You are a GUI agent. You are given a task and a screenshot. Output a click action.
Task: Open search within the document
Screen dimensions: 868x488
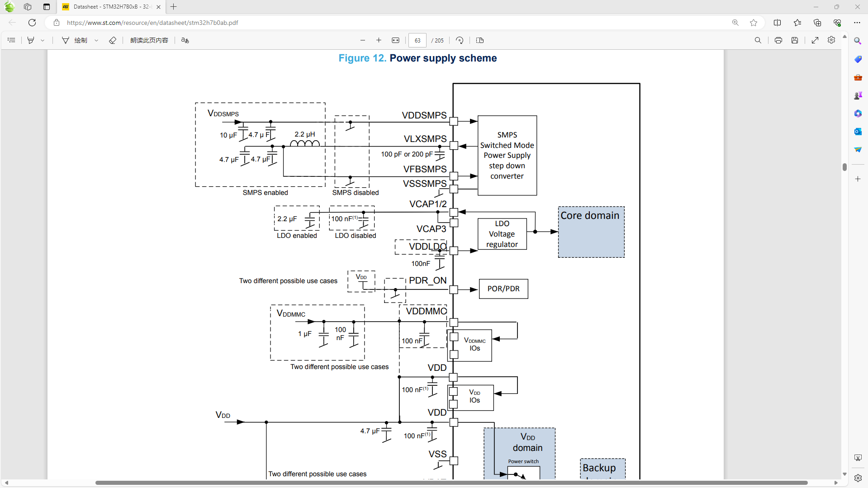[x=758, y=40]
